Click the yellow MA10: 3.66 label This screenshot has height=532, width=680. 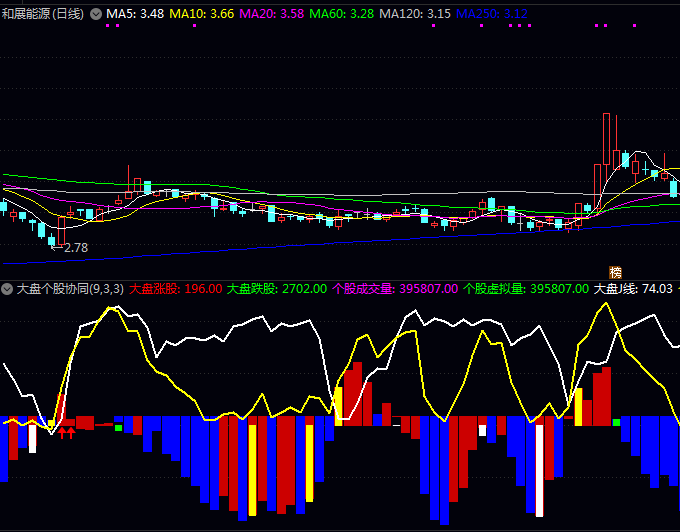tap(202, 14)
